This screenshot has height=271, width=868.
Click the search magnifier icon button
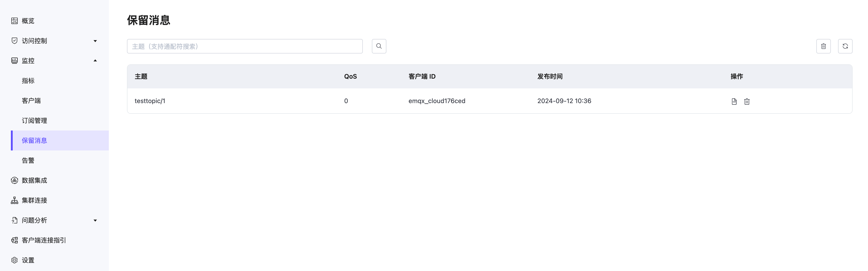pos(379,46)
